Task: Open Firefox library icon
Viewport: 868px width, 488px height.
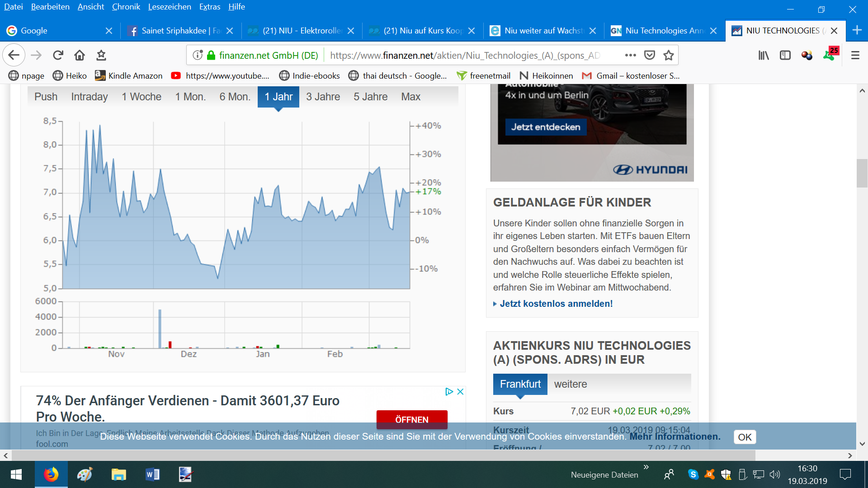Action: 764,55
